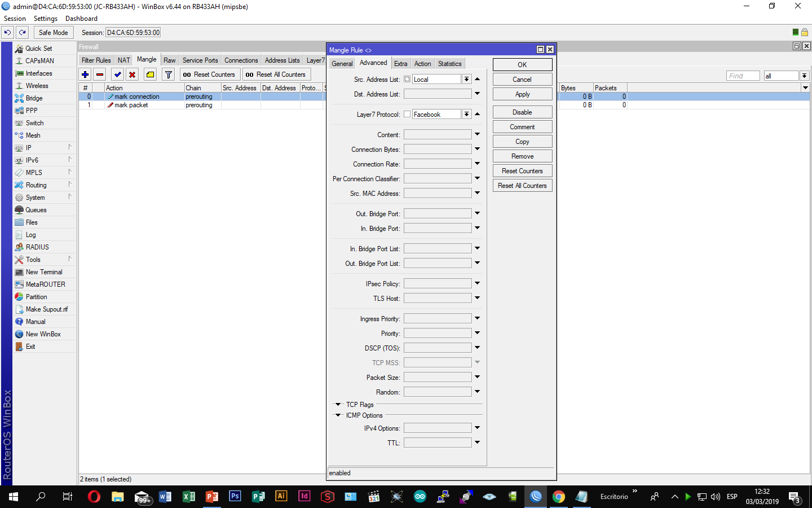Click Reset All Counters in Mangle Rule dialog

pyautogui.click(x=523, y=186)
